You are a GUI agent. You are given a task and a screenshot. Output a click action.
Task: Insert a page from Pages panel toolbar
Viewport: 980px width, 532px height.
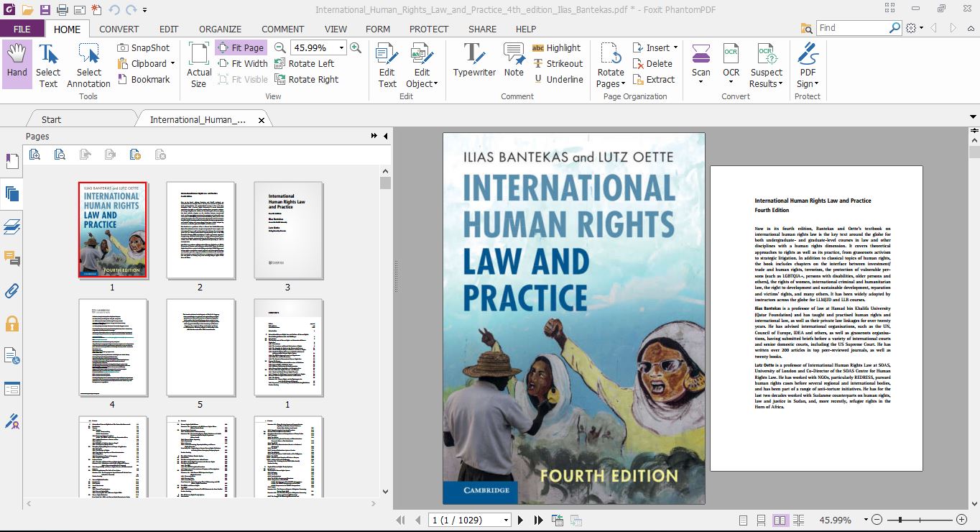[135, 154]
